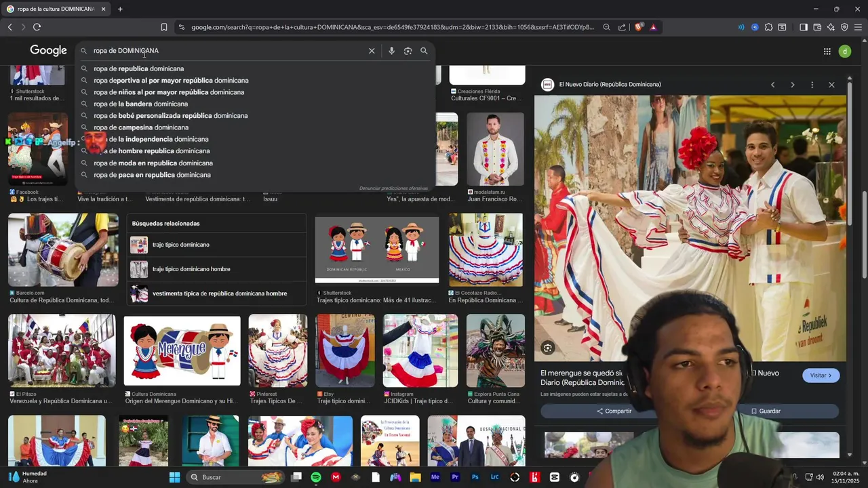Open Adobe Premiere Pro from taskbar

(x=455, y=477)
